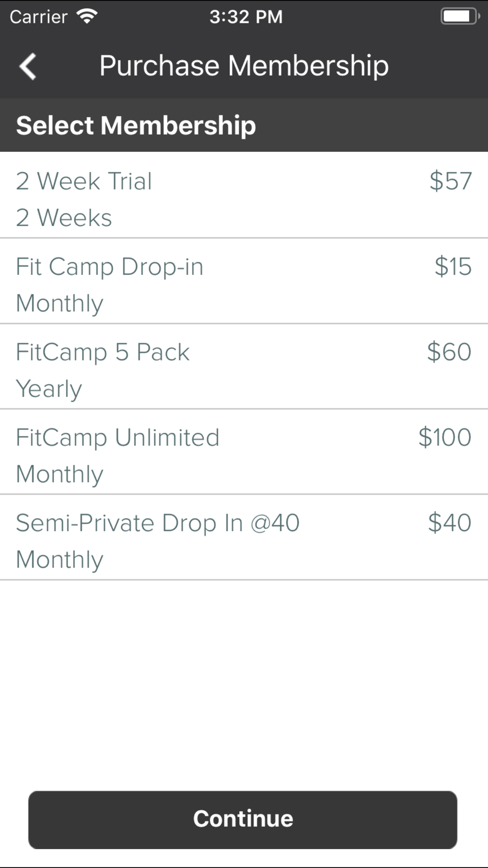
Task: Choose the FitCamp 5 Pack option
Action: pos(244,366)
